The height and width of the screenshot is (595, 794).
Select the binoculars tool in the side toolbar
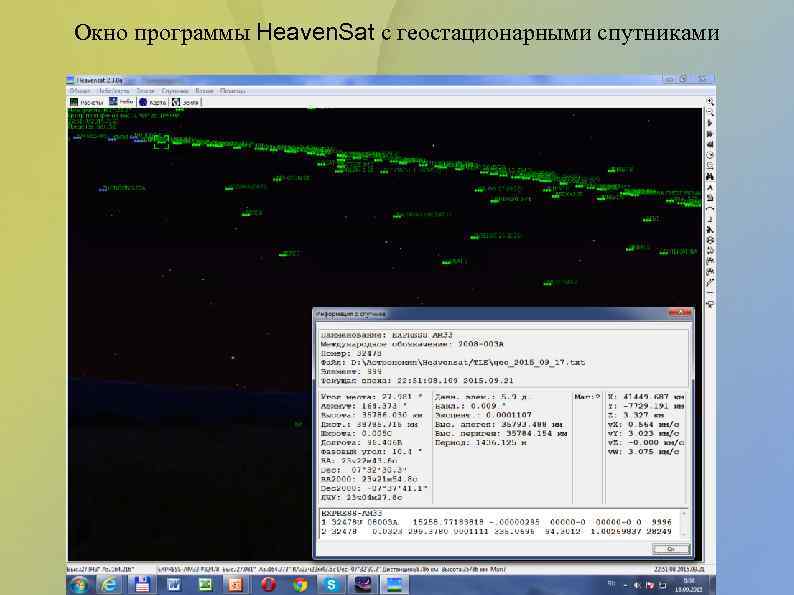(x=710, y=177)
